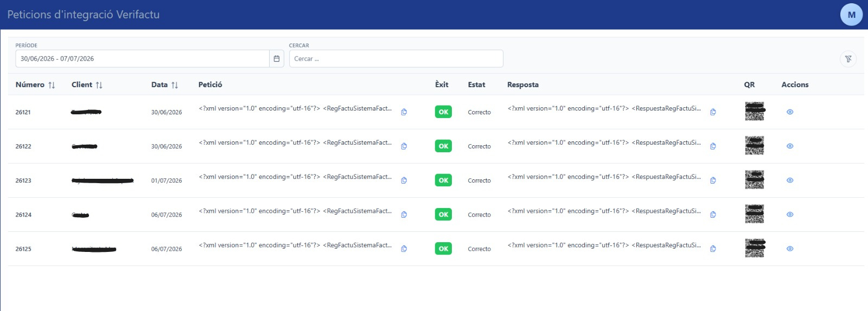Select the Número cell 26121
The height and width of the screenshot is (311, 868).
[23, 112]
